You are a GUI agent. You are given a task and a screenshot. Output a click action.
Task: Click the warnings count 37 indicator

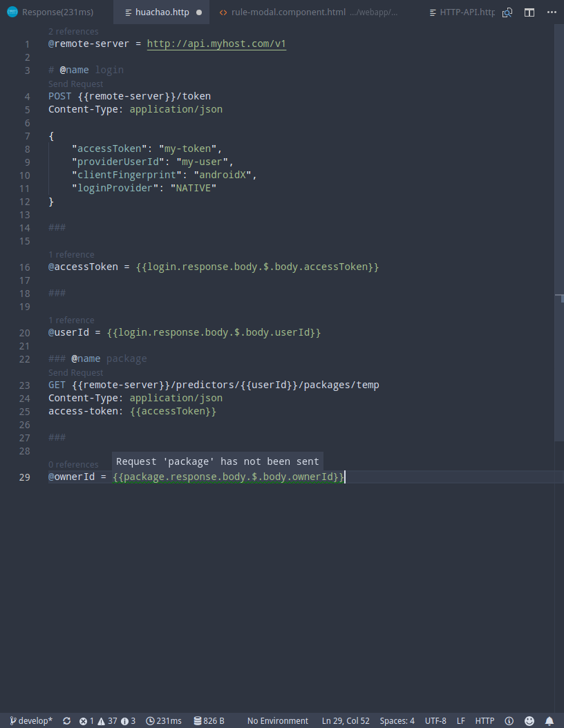coord(107,720)
